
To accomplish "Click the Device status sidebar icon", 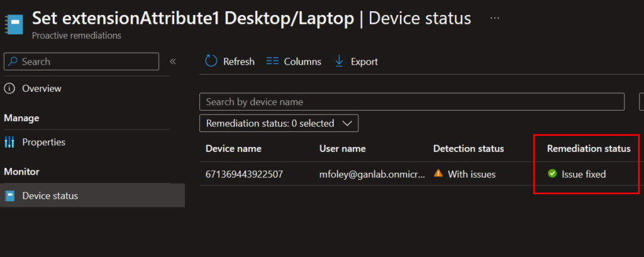I will pos(9,196).
